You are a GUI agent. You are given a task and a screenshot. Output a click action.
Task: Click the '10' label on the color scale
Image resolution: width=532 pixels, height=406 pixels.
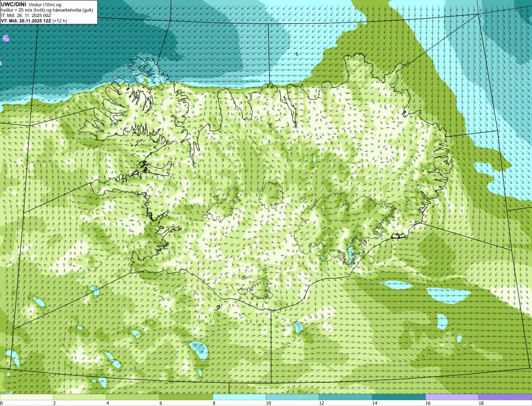(x=268, y=403)
